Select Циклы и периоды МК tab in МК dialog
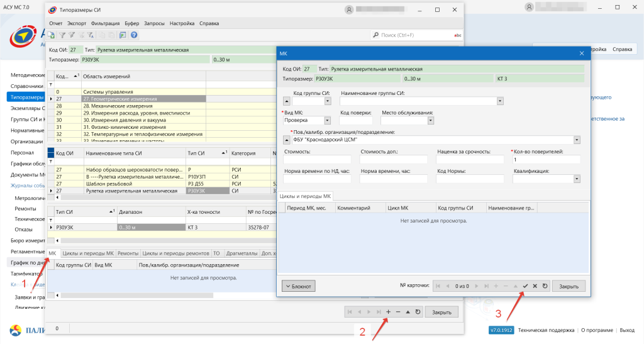This screenshot has height=344, width=644. tap(305, 196)
